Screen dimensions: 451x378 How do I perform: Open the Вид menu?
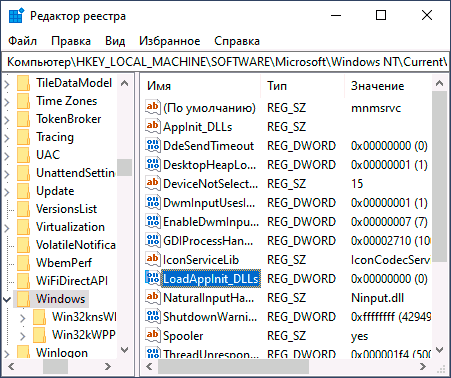pos(115,41)
